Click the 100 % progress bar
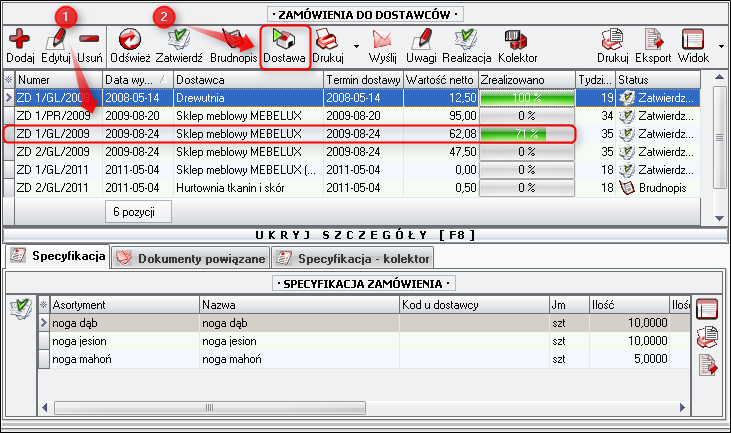Image resolution: width=731 pixels, height=433 pixels. tap(527, 98)
